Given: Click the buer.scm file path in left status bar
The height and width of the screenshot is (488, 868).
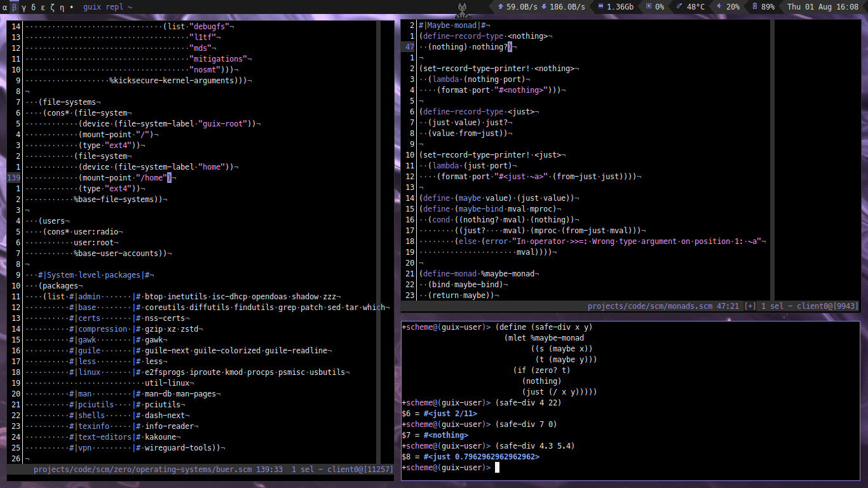Looking at the screenshot, I should (143, 470).
